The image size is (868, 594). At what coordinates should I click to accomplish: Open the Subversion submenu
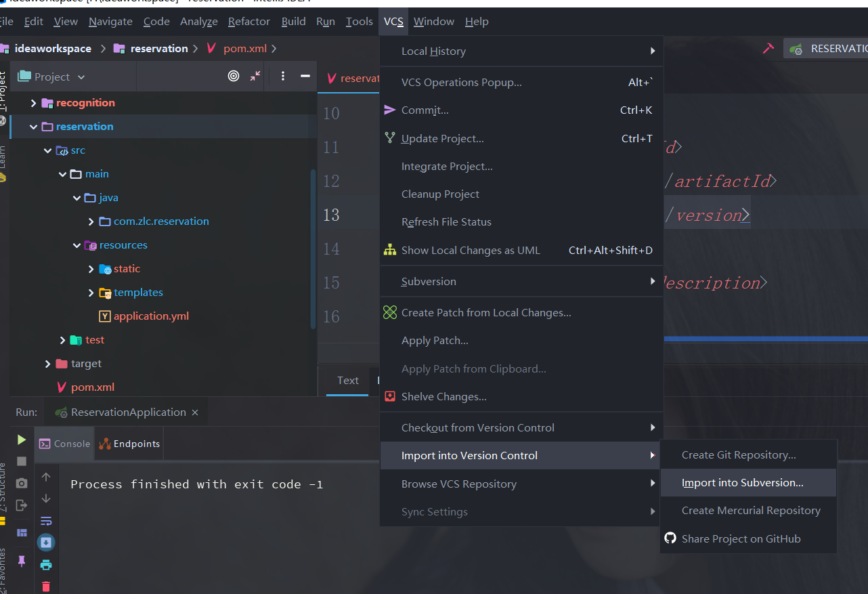pyautogui.click(x=521, y=281)
